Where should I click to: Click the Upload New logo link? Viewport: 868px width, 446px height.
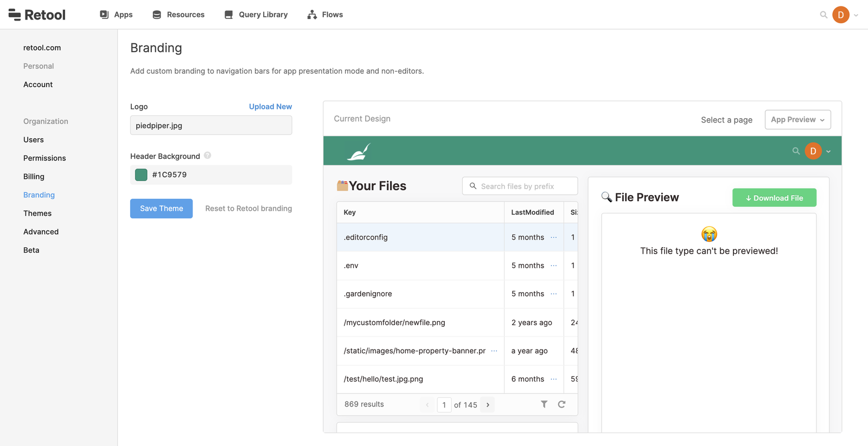(270, 107)
